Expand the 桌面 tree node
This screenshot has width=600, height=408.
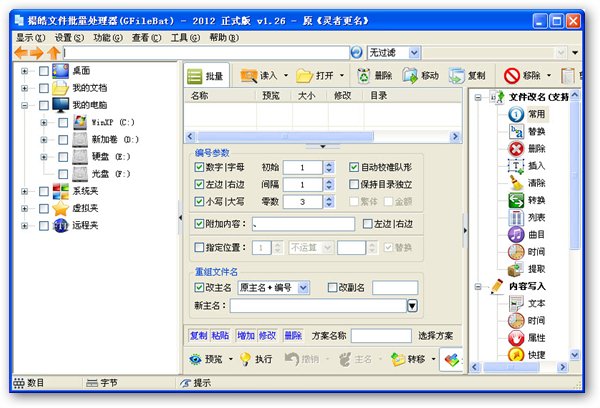pos(24,71)
